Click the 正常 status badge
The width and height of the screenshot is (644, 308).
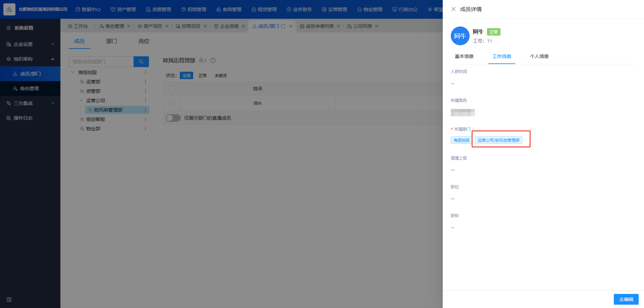[x=494, y=32]
